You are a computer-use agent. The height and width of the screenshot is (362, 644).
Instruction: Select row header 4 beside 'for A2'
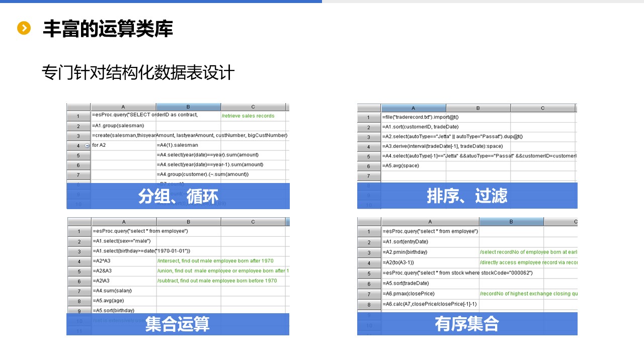78,146
